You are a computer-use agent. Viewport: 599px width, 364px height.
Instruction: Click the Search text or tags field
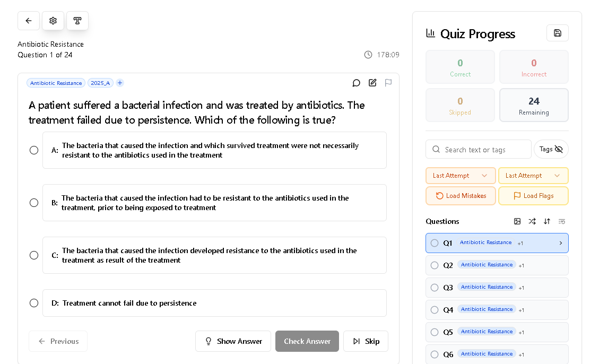coord(479,149)
